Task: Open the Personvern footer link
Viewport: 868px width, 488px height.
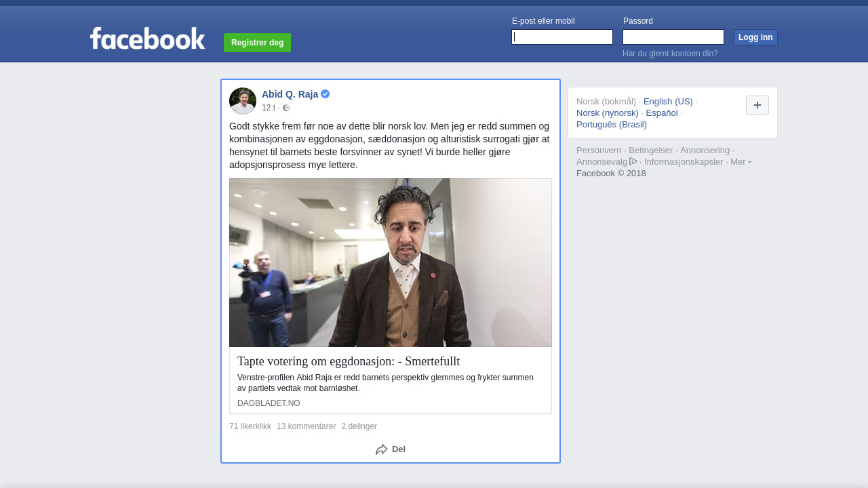Action: pyautogui.click(x=599, y=150)
